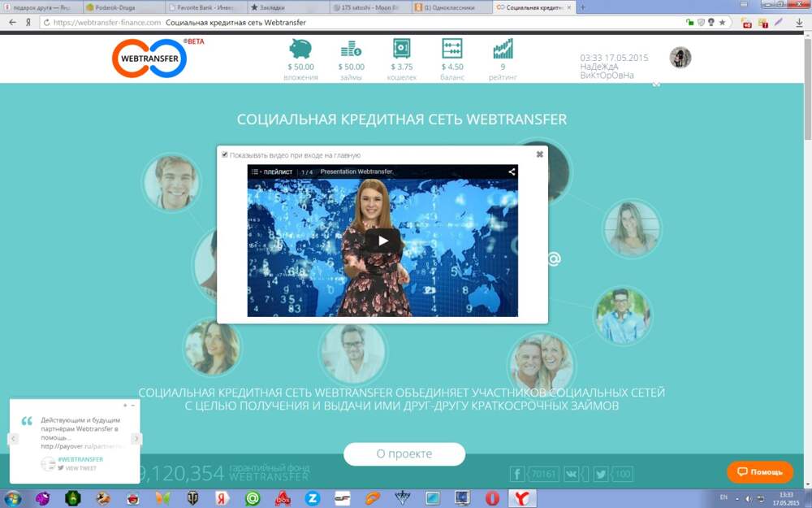This screenshot has width=812, height=508.
Task: Open the balance abacus icon
Action: [x=452, y=49]
